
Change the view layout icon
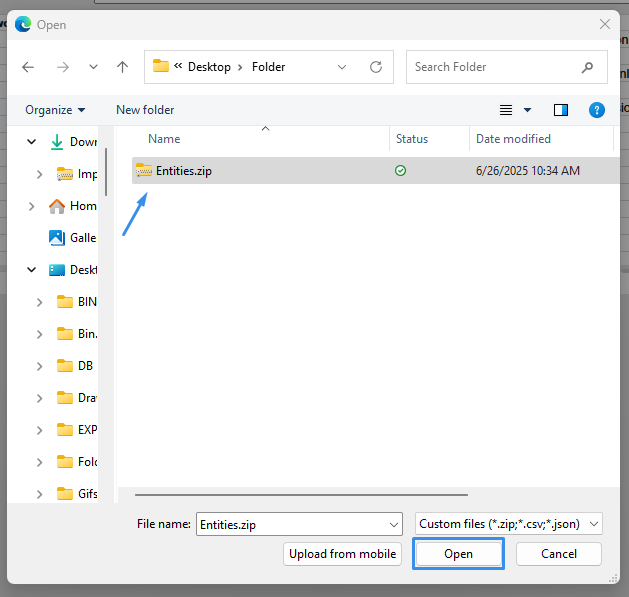tap(506, 110)
